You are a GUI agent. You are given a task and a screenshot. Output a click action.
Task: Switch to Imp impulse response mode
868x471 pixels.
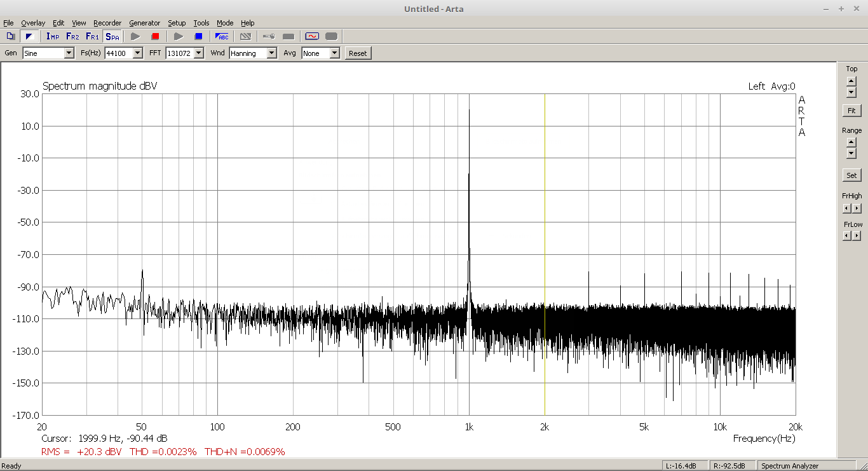(x=53, y=36)
